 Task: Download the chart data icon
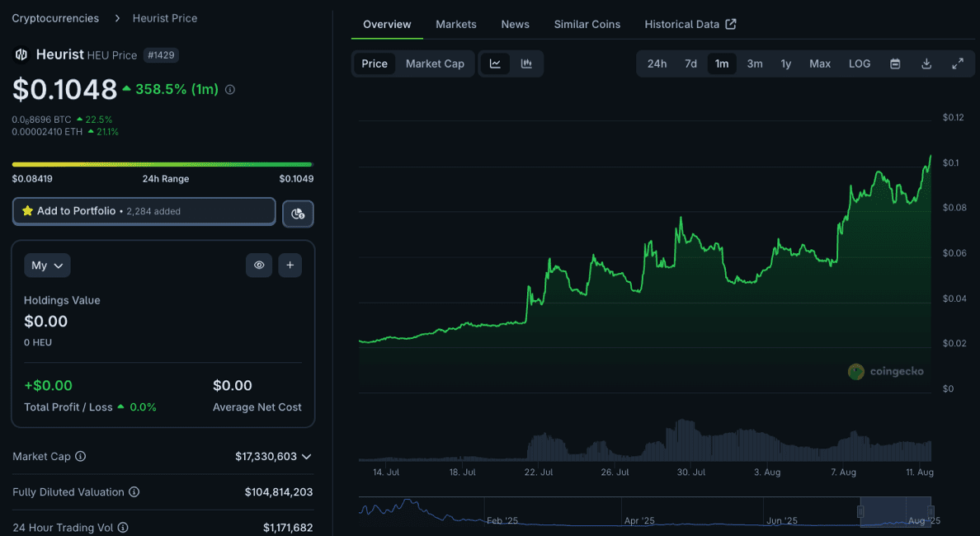coord(926,63)
